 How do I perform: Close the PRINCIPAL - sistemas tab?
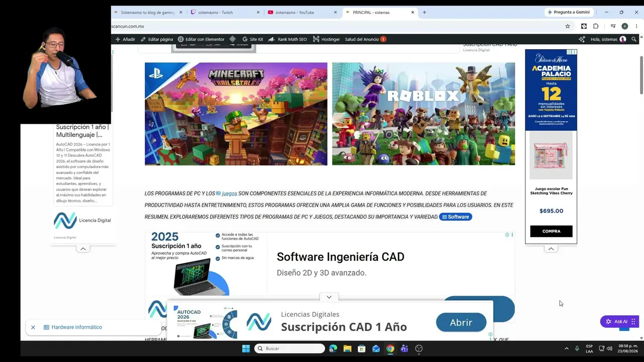pos(413,13)
